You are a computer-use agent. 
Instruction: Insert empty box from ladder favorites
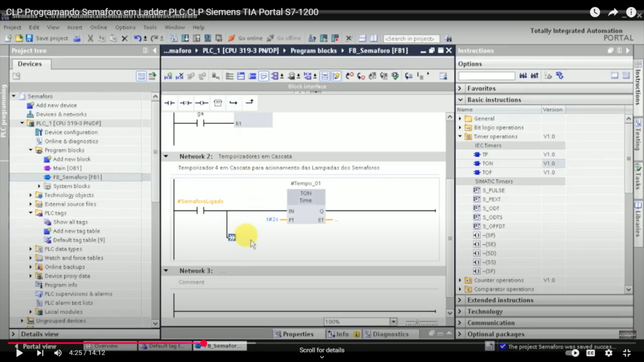pos(218,102)
